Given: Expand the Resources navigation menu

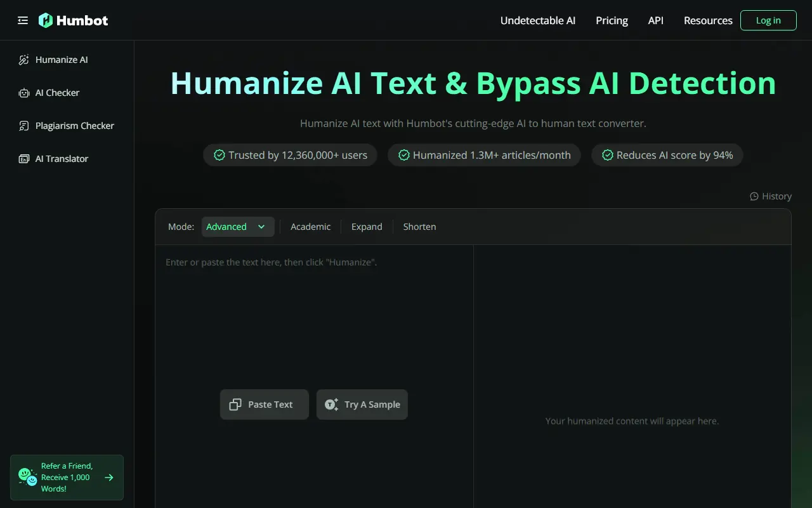Looking at the screenshot, I should click(708, 20).
